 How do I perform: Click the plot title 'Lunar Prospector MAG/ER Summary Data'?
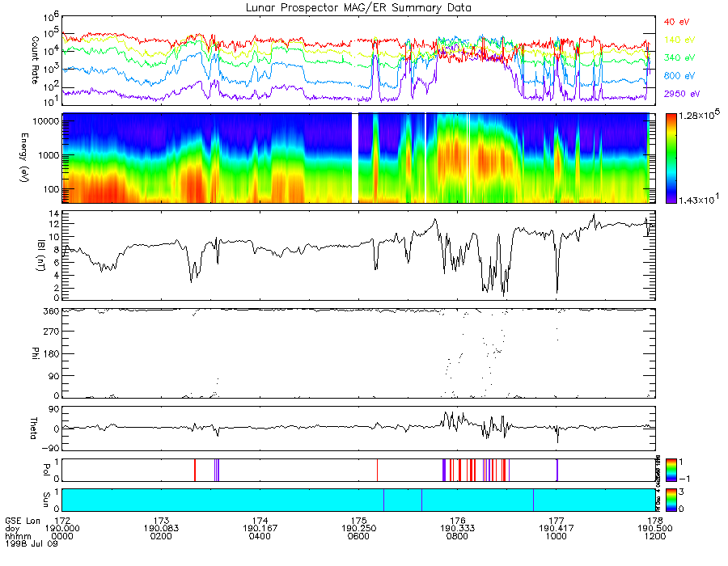pyautogui.click(x=358, y=8)
